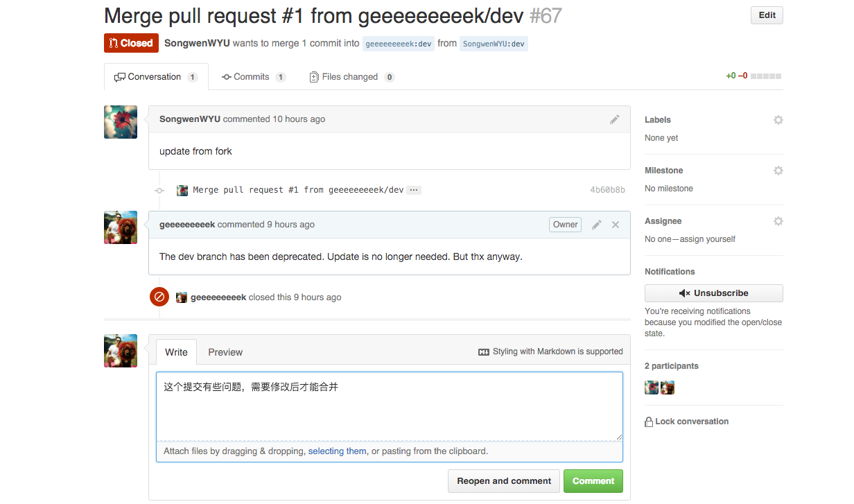Click Edit button for pull request title
The height and width of the screenshot is (504, 854).
click(766, 15)
